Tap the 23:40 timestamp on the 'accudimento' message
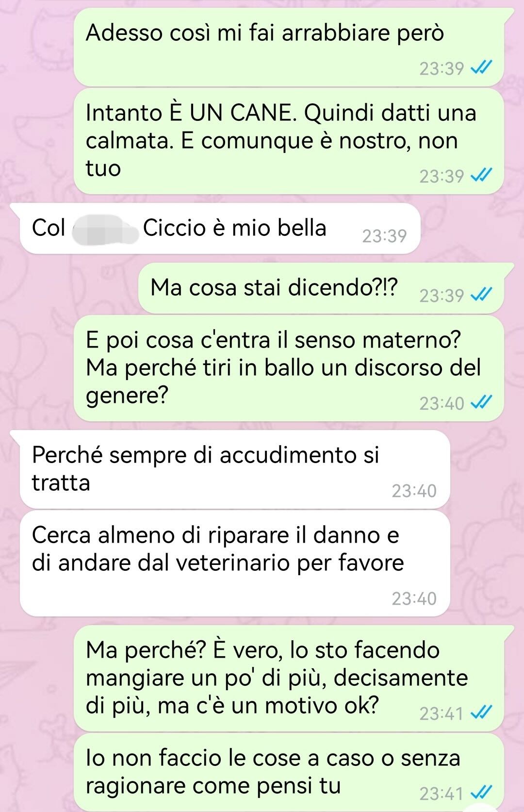The height and width of the screenshot is (812, 524). (414, 491)
